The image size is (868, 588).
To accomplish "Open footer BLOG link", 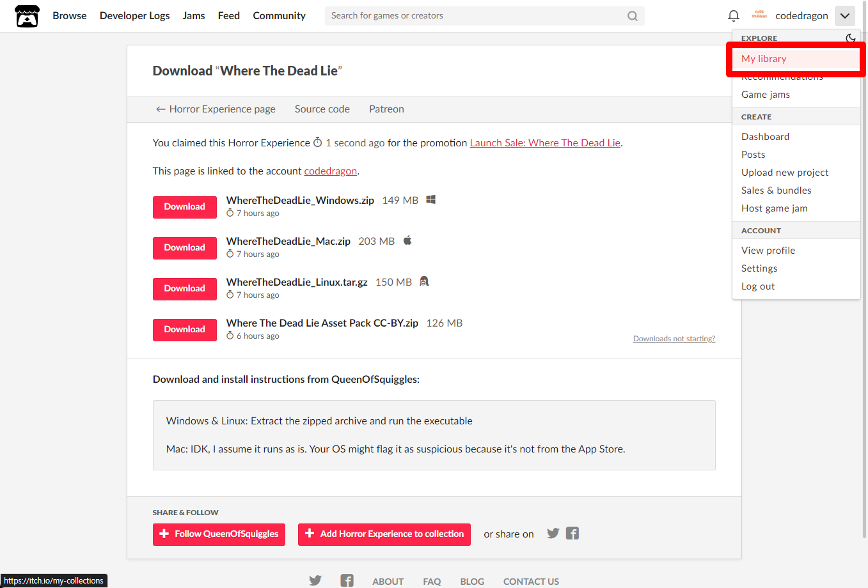I will coord(472,582).
